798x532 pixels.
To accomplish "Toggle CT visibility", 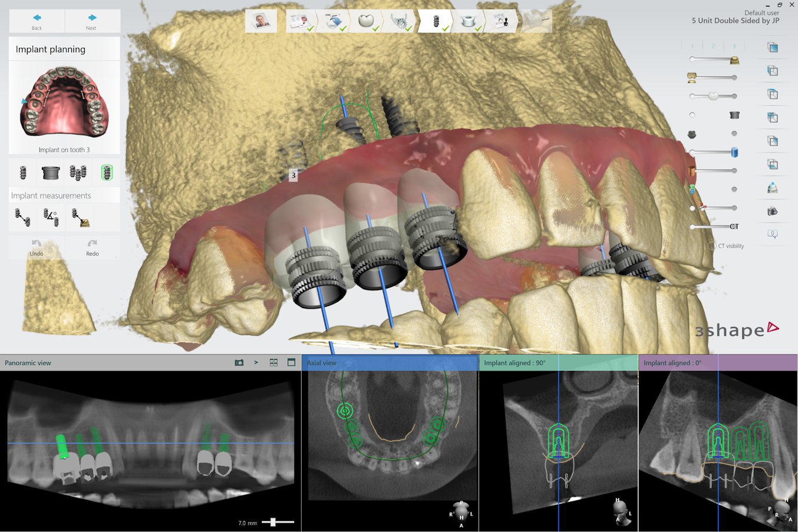I will [712, 246].
